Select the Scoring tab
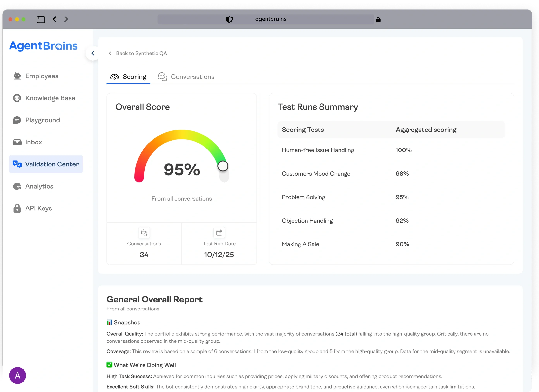Screen dimensions: 539x392 [x=128, y=77]
